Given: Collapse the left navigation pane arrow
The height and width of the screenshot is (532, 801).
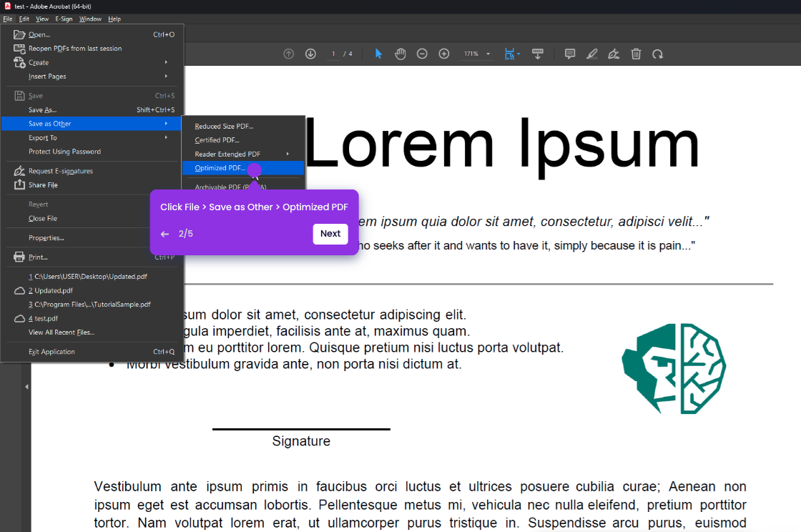Looking at the screenshot, I should (26, 387).
